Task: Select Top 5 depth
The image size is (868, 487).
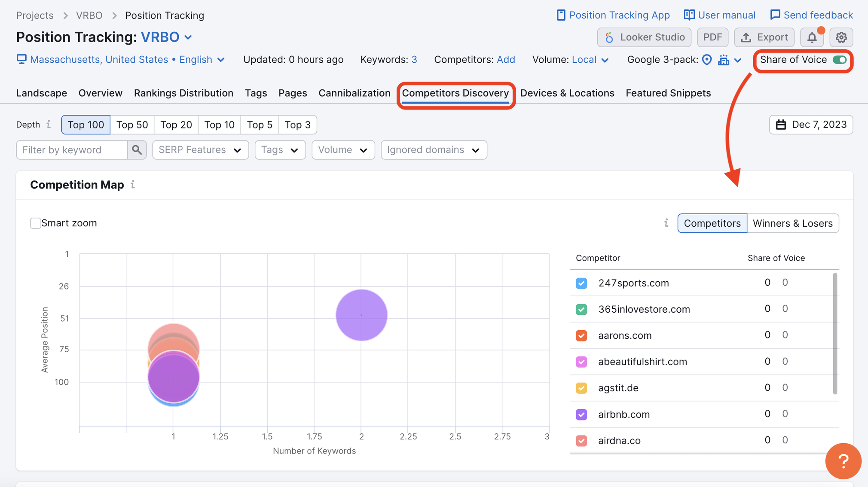Action: [x=260, y=125]
